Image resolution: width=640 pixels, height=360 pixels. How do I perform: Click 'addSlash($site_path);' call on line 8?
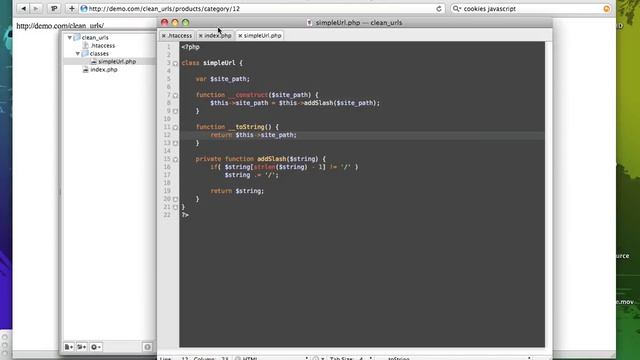coord(342,103)
